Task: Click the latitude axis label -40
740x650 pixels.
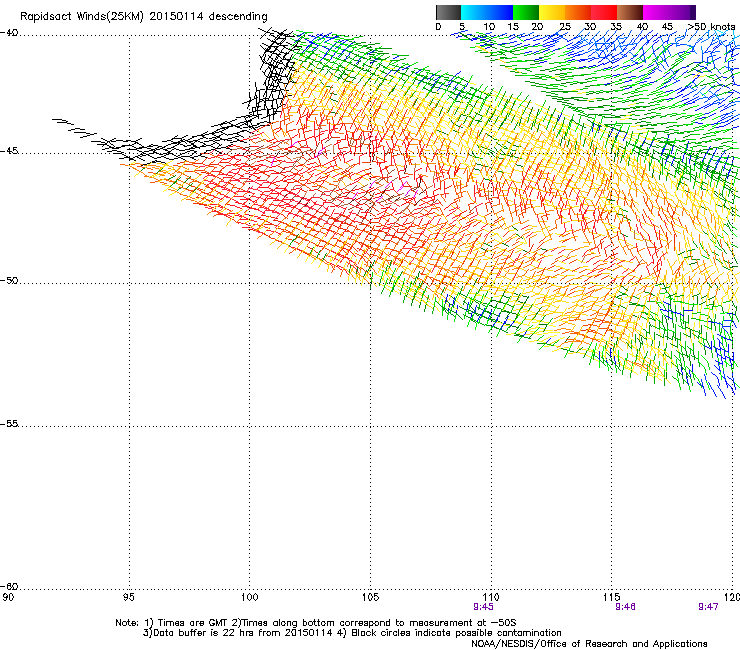Action: (9, 33)
